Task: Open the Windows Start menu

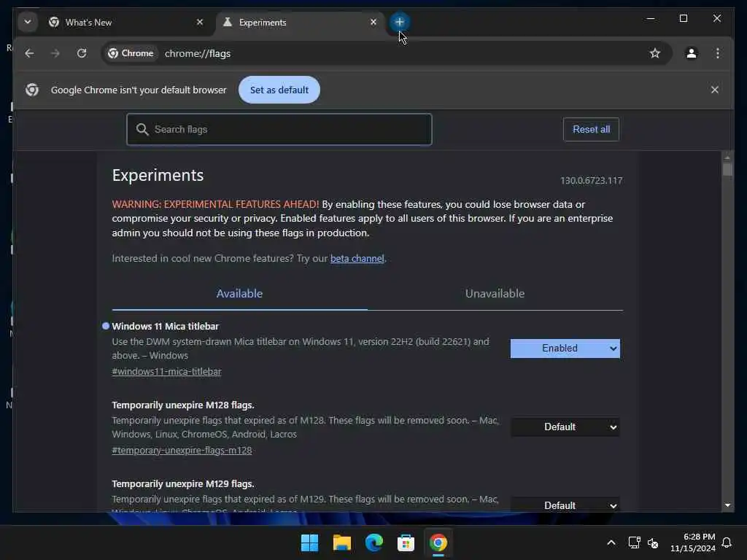Action: tap(309, 542)
